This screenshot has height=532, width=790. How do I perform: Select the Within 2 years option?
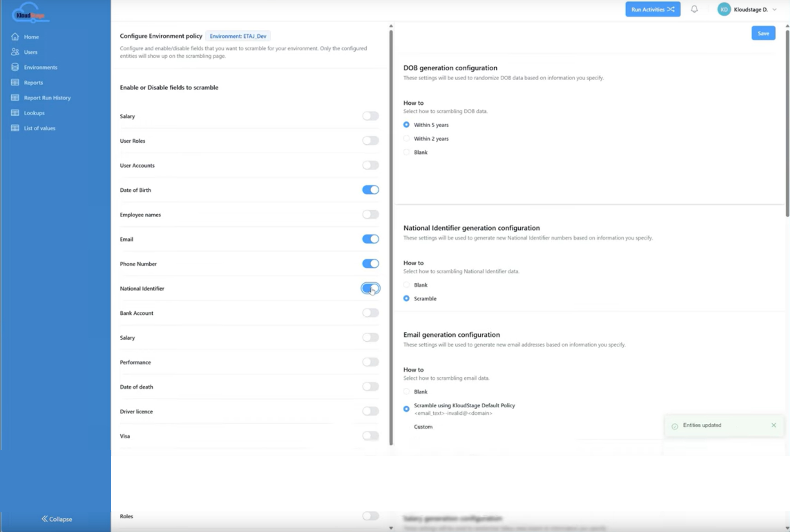[x=407, y=139]
